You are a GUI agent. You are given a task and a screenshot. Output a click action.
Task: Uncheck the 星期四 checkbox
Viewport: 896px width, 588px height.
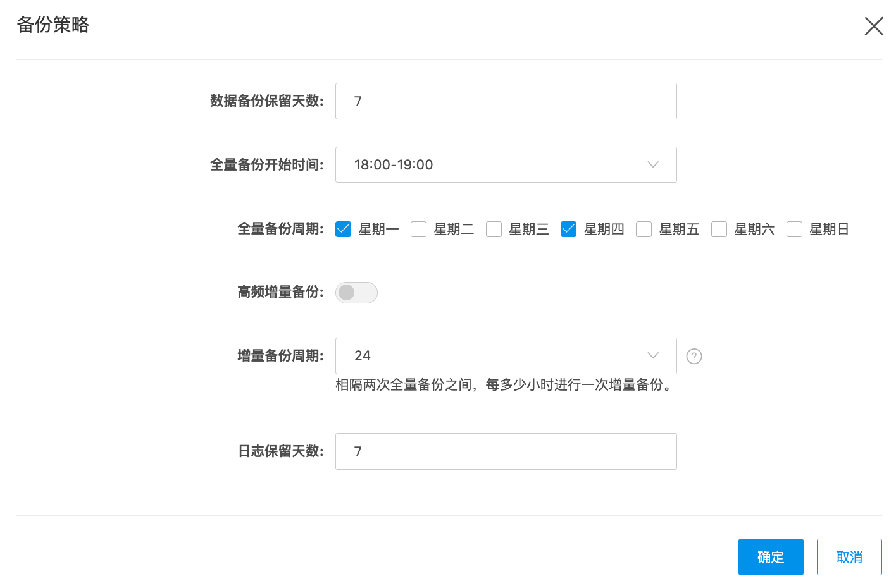click(x=568, y=229)
